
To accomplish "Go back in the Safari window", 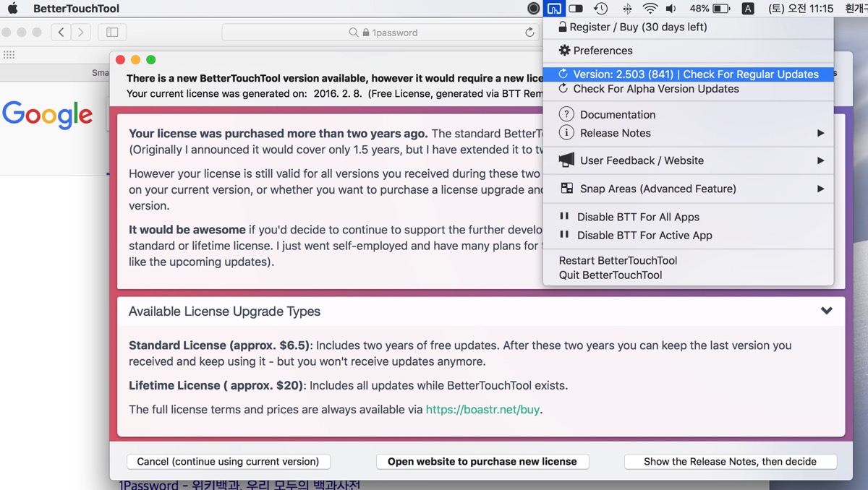I will click(61, 32).
